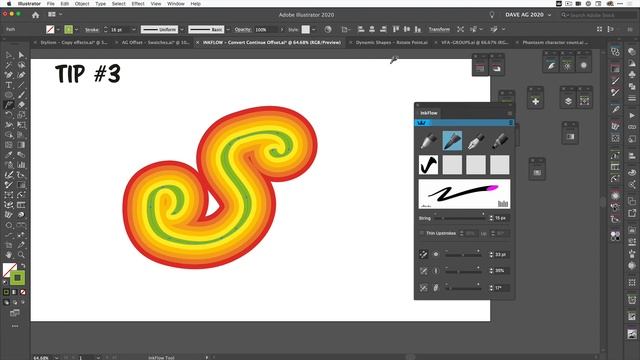Open the Window menu
Viewport: 640px width, 360px height.
176,3
